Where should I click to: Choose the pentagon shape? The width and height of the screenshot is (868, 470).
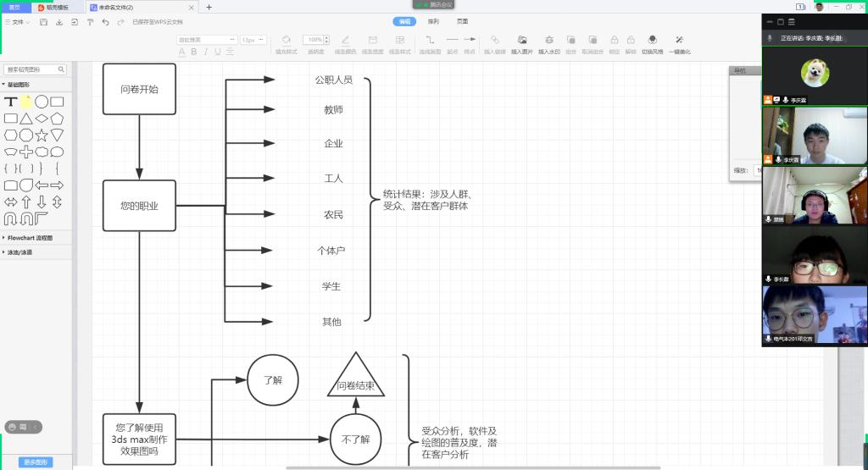[58, 119]
